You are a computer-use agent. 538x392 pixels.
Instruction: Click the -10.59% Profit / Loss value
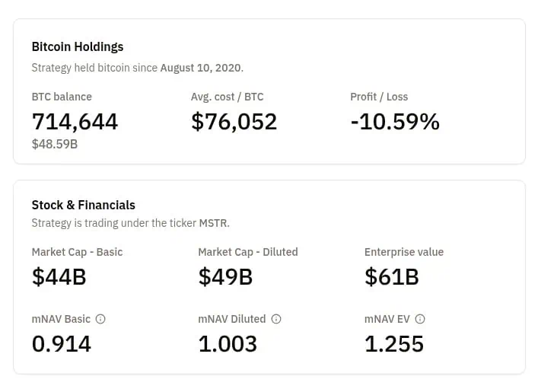[394, 121]
